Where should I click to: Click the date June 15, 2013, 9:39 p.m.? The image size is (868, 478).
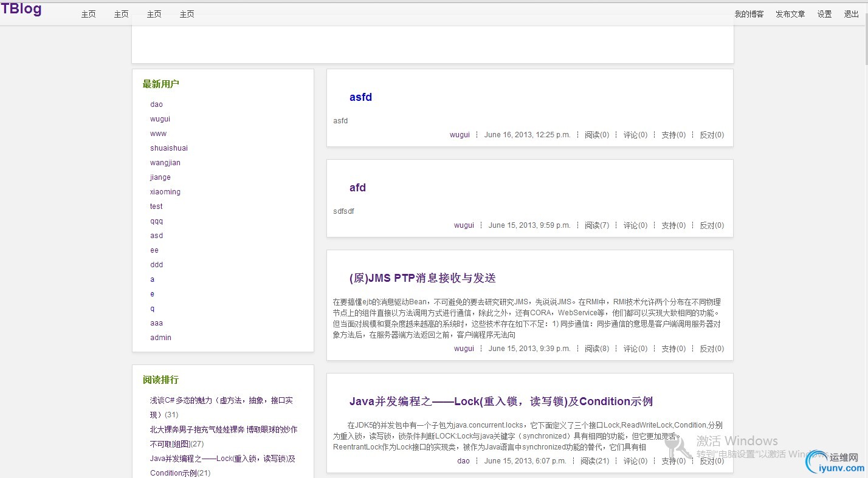click(x=529, y=349)
